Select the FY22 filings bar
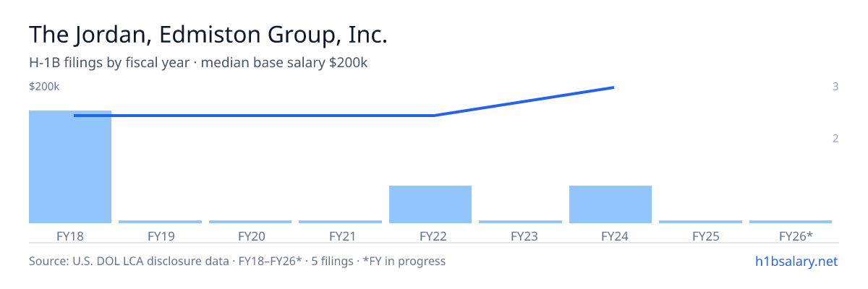Screen dimensions: 868x289 pyautogui.click(x=430, y=204)
